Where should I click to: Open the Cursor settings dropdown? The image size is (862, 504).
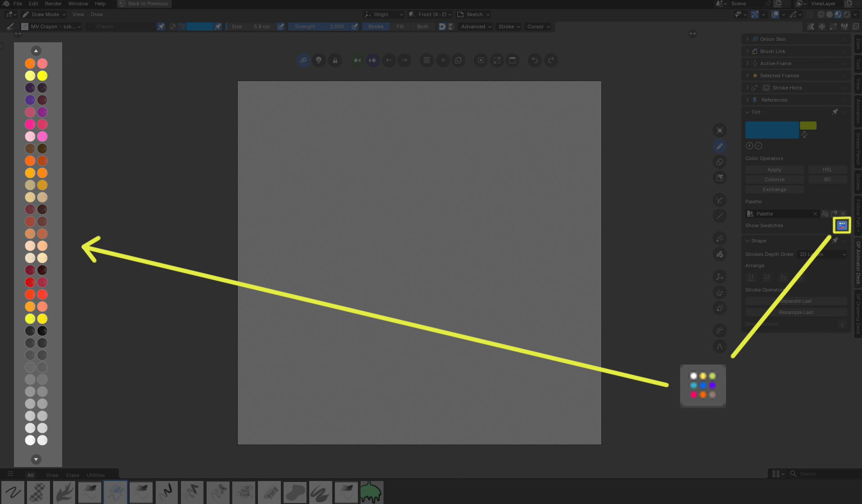[x=538, y=27]
